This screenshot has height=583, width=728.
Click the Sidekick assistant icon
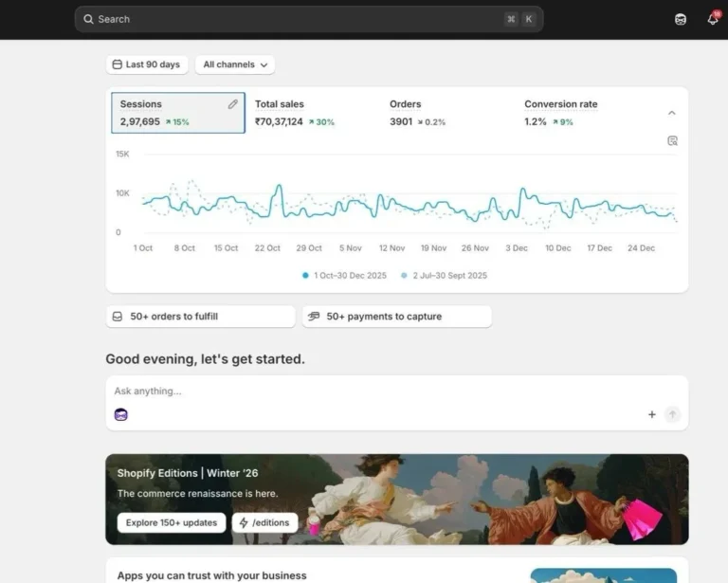tap(120, 414)
